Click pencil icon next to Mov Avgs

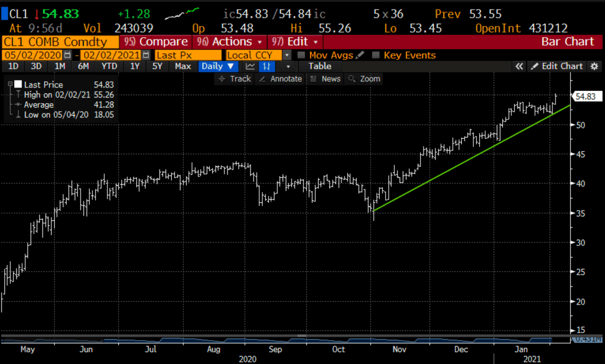358,55
